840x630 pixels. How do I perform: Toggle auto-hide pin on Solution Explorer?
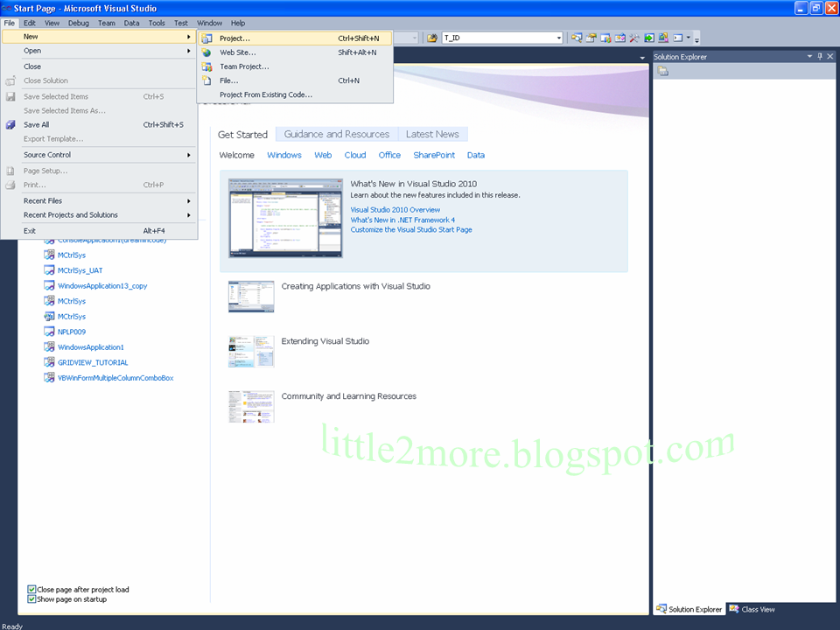click(819, 56)
